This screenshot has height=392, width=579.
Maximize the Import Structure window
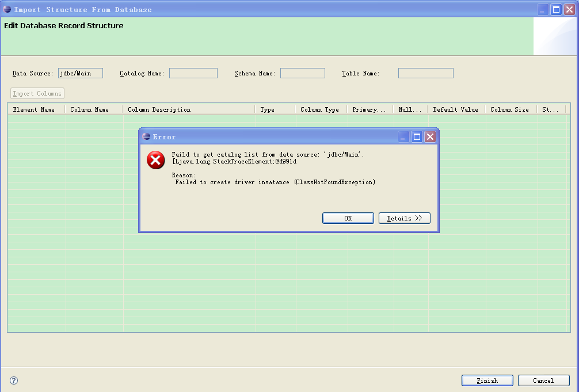click(557, 9)
